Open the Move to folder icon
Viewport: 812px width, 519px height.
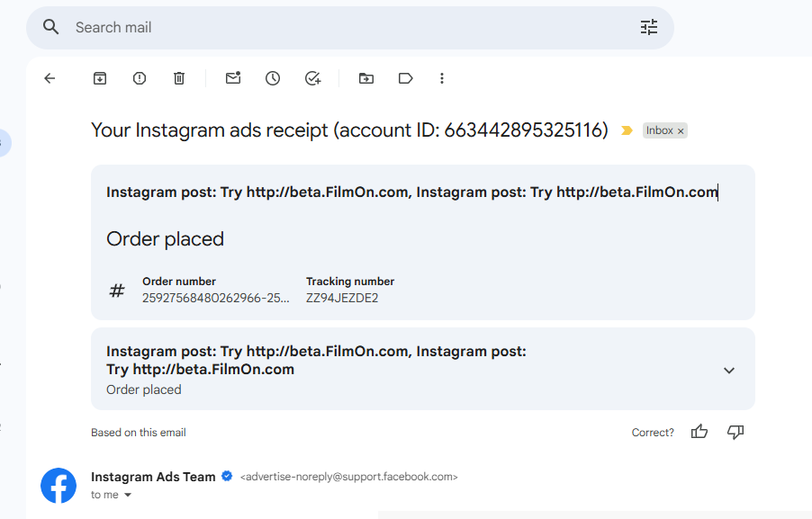click(366, 78)
